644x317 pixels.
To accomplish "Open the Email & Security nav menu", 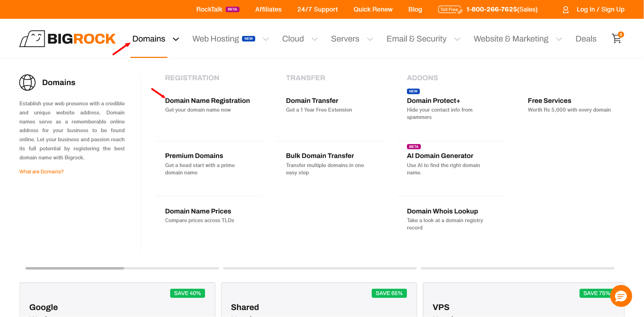I will [x=416, y=39].
